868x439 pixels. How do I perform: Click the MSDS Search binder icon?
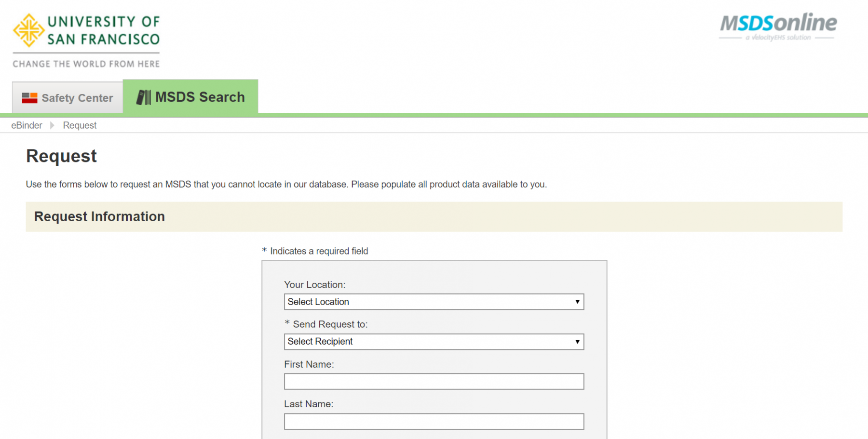(x=143, y=97)
